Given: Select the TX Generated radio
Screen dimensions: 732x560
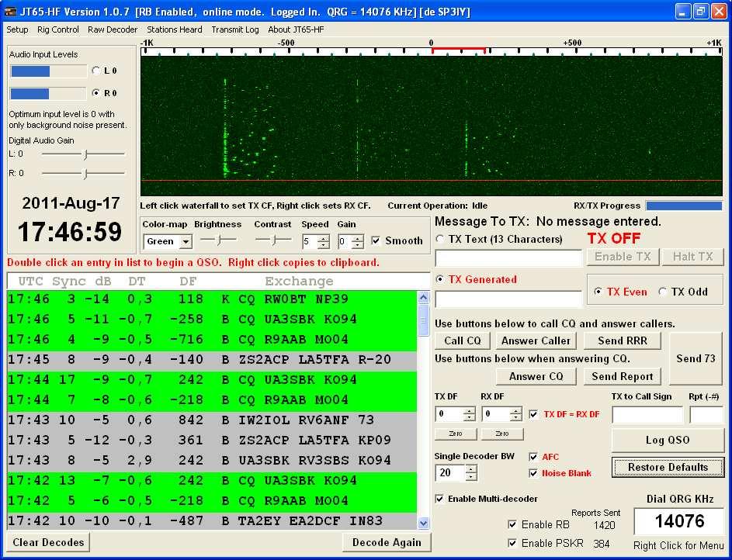Looking at the screenshot, I should coord(439,279).
